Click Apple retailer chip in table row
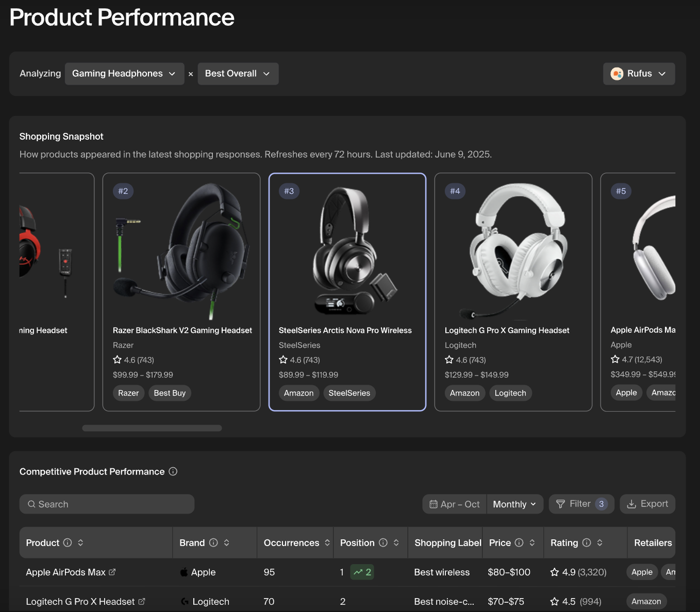This screenshot has width=700, height=612. click(642, 572)
